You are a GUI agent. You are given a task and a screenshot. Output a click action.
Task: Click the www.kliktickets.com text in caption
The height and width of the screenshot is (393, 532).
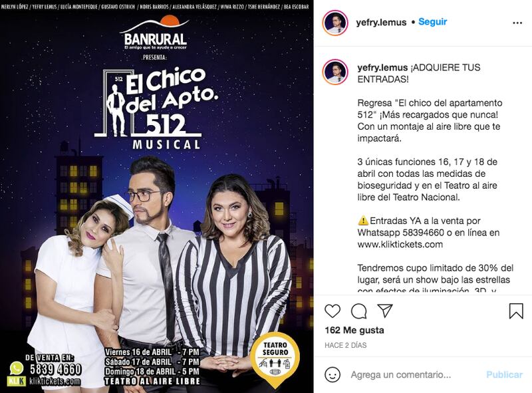tap(400, 244)
